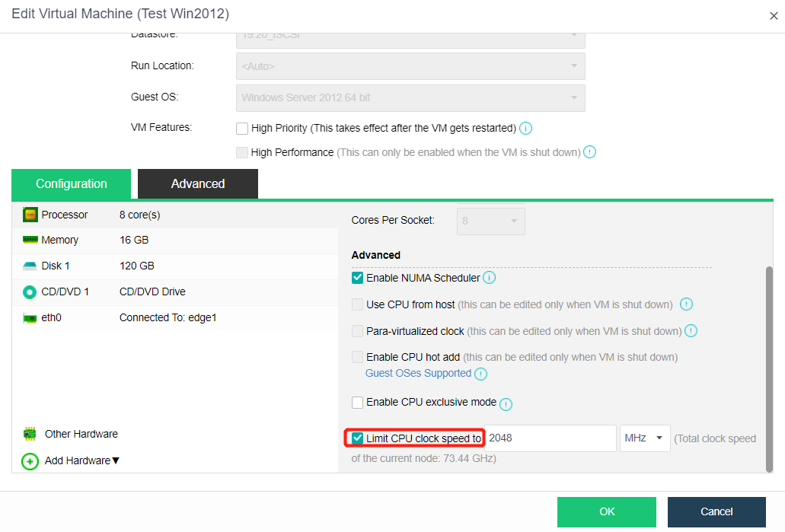Uncheck Enable NUMA Scheduler
Viewport: 785px width, 532px height.
(x=357, y=278)
